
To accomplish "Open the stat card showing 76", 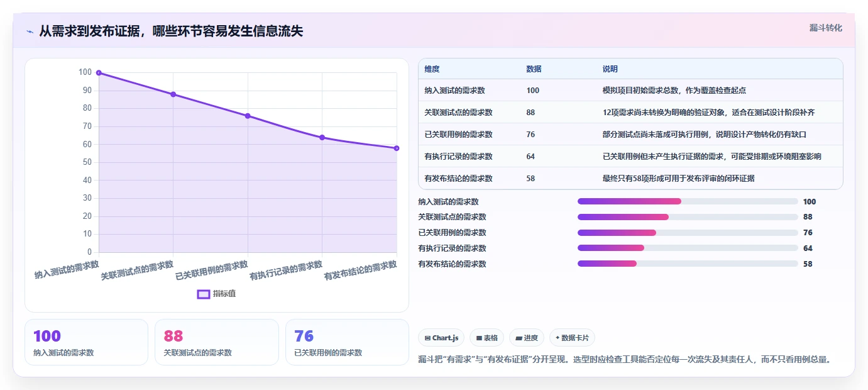I will point(347,342).
